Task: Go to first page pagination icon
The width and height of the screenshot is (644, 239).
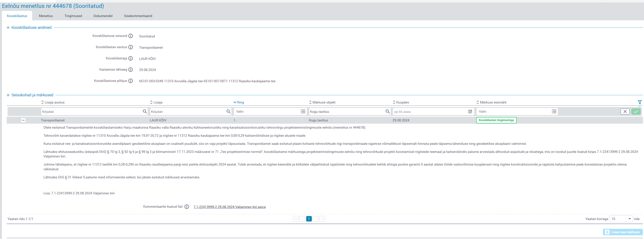Action: pos(296,219)
